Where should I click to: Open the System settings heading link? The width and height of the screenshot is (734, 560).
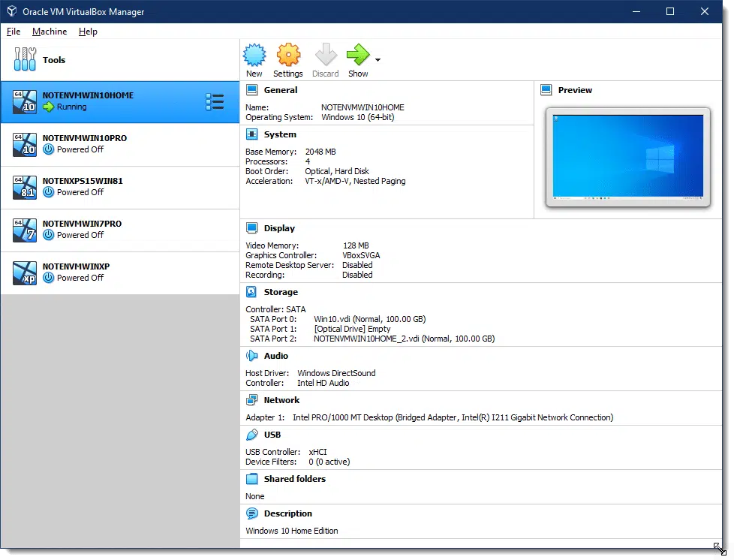[280, 134]
